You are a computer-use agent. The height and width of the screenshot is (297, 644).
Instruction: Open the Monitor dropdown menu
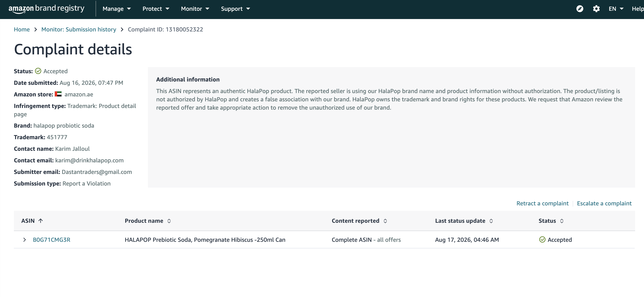click(x=195, y=9)
